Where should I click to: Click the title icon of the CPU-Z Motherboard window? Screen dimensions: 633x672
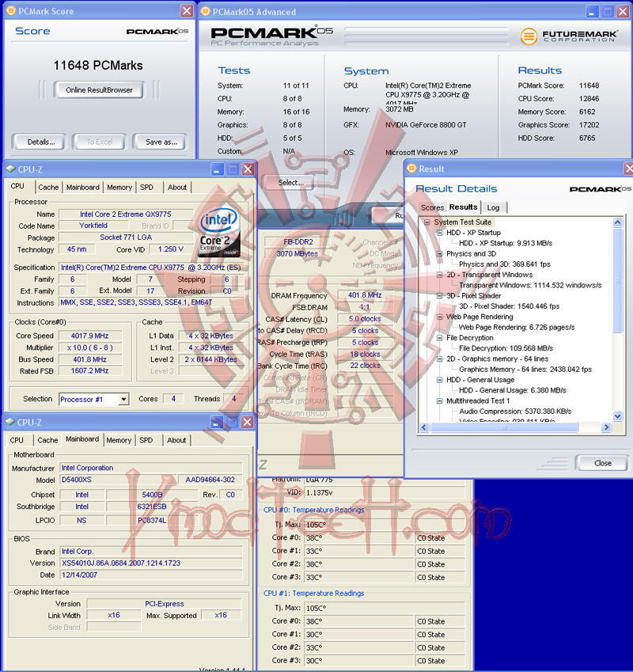tap(10, 422)
